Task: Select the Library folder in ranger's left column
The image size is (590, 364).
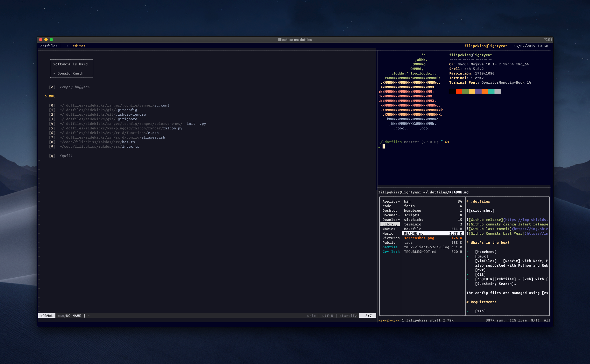Action: click(x=390, y=224)
